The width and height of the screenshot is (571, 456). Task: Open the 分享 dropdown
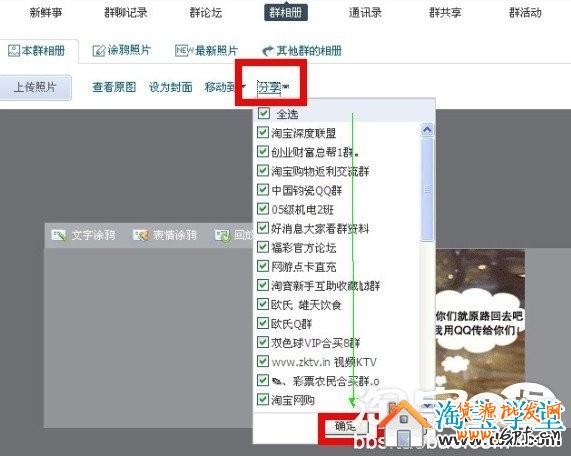coord(273,87)
